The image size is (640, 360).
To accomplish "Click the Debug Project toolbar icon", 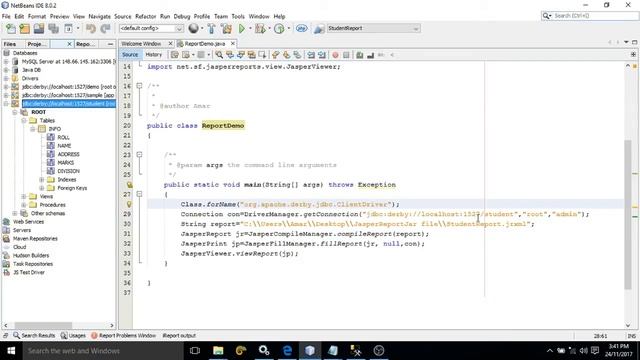I will pyautogui.click(x=260, y=29).
